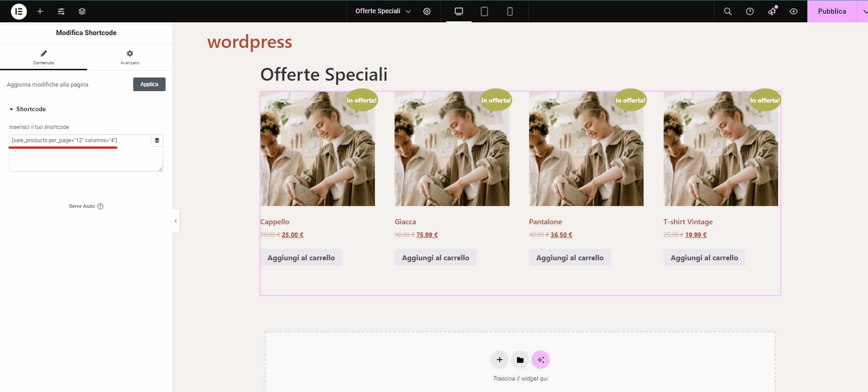Switch to tablet responsive view
The height and width of the screenshot is (392, 868).
[x=484, y=11]
